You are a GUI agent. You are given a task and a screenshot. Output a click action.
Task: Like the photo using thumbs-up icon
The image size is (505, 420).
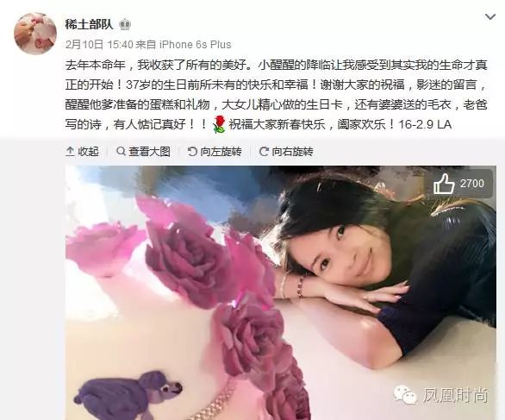coord(444,184)
